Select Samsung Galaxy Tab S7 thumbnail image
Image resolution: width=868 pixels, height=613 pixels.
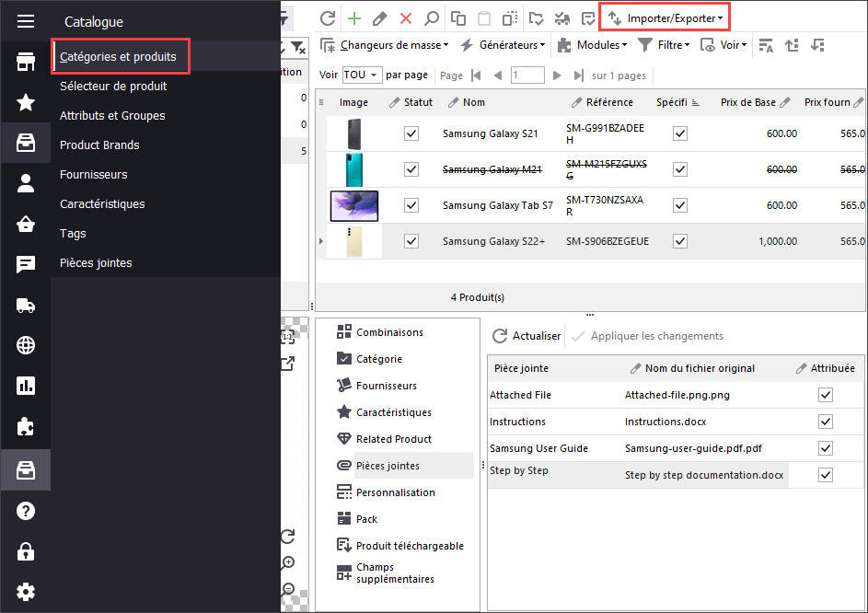coord(354,205)
